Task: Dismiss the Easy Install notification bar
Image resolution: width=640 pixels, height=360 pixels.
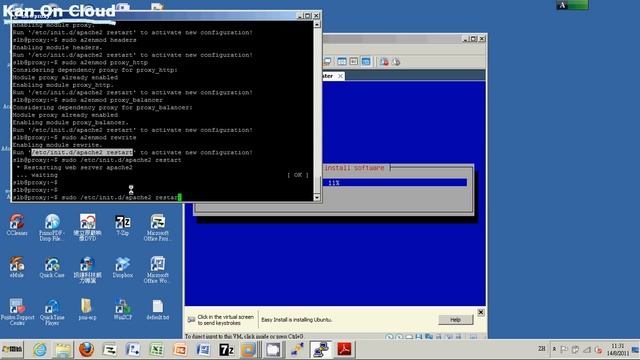Action: pyautogui.click(x=481, y=312)
